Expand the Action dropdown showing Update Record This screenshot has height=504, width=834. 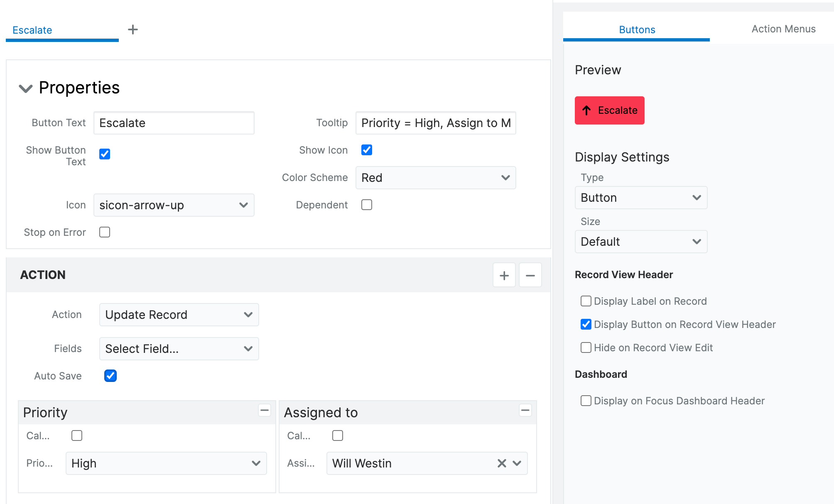tap(179, 315)
